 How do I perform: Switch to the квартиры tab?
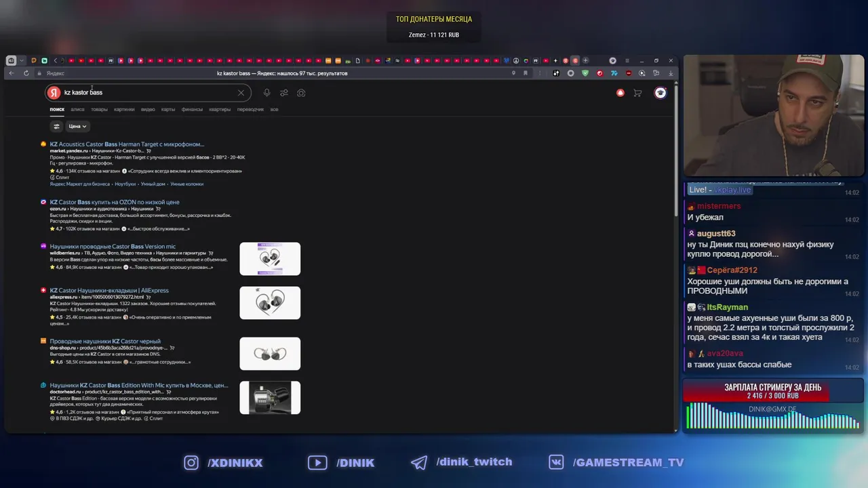[220, 109]
